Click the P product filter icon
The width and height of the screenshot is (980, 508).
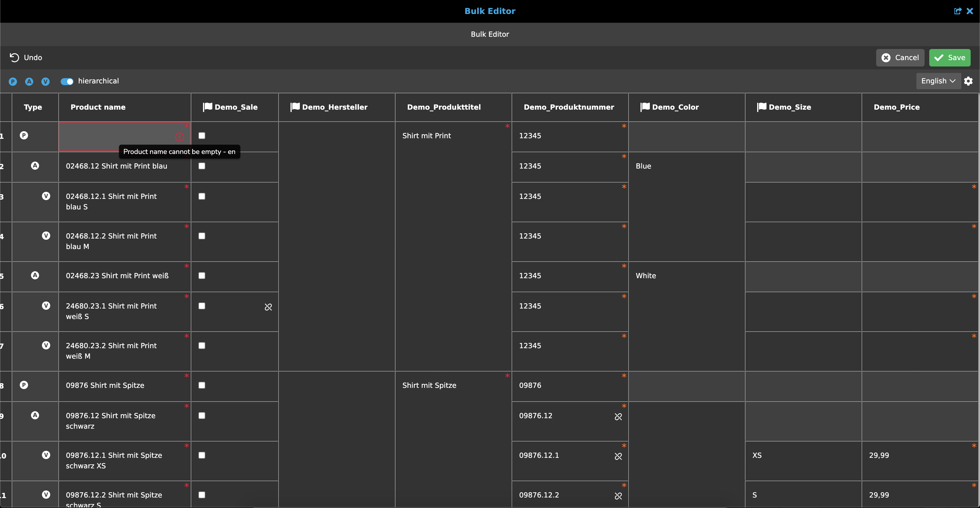pyautogui.click(x=13, y=81)
